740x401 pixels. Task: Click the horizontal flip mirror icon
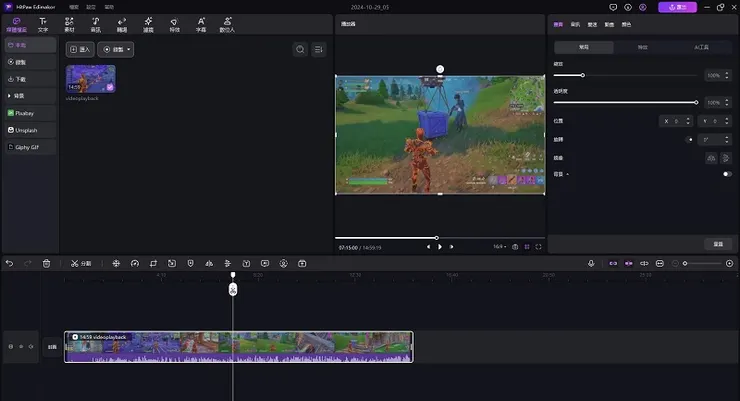711,158
